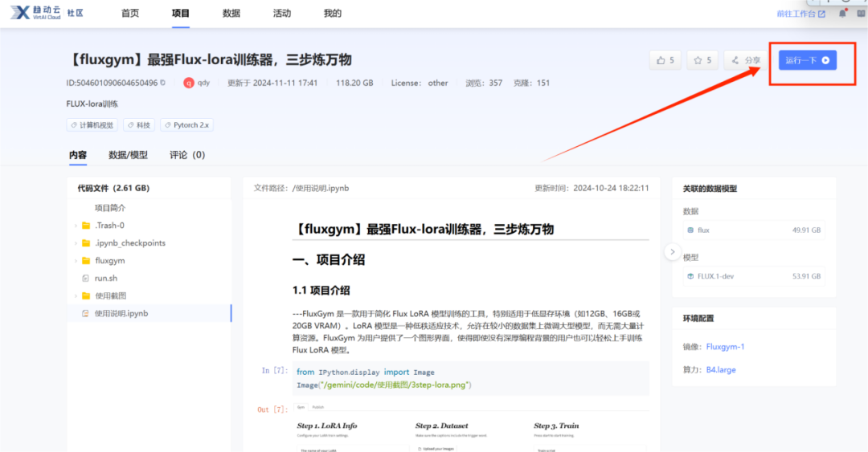Click the thumbs-up like icon

point(661,60)
